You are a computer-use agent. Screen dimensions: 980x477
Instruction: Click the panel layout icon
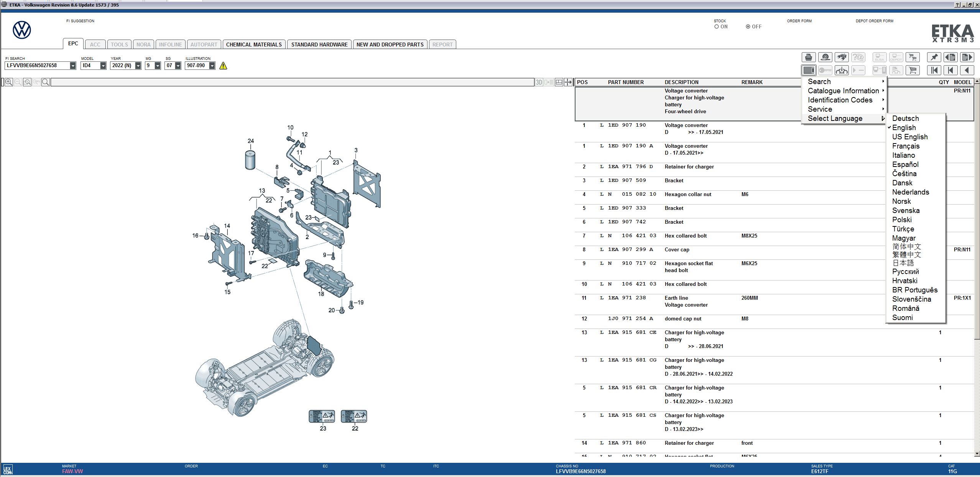click(559, 82)
